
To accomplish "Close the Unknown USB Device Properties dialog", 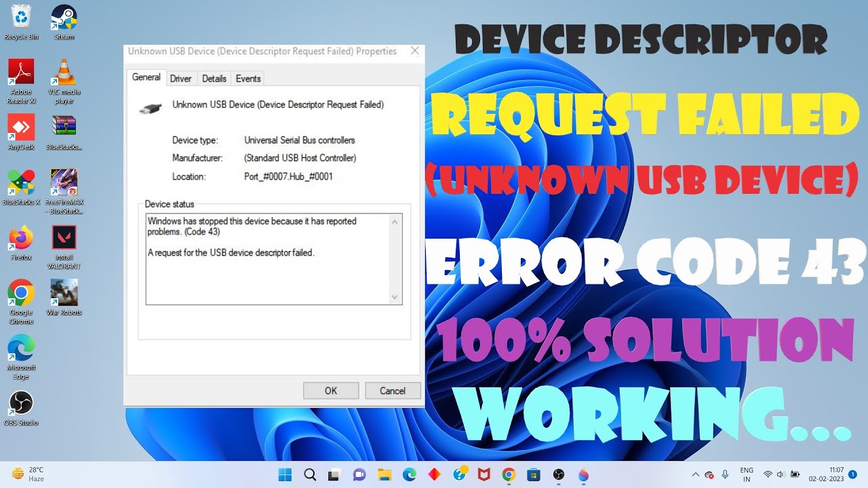I will click(x=415, y=51).
